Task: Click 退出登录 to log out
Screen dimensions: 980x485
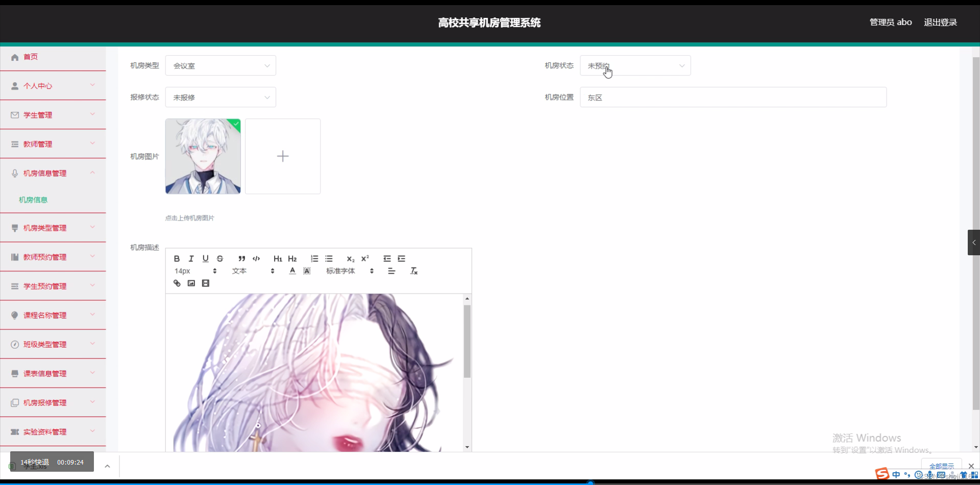Action: click(x=941, y=22)
